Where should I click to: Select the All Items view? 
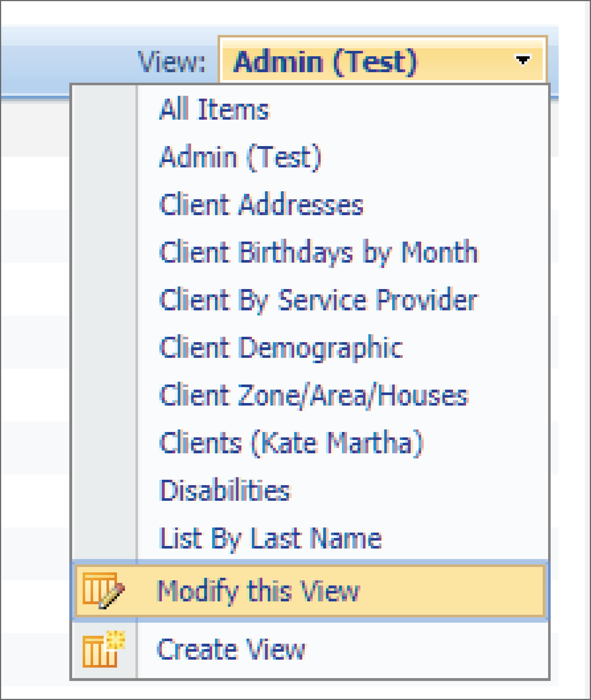[x=214, y=109]
